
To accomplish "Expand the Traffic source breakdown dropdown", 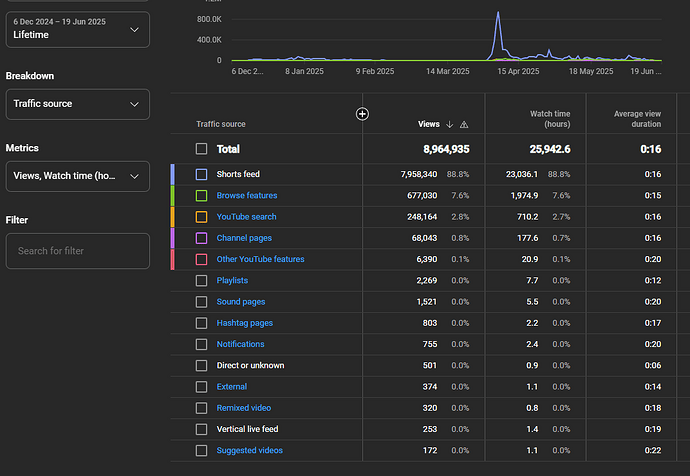I will 78,104.
